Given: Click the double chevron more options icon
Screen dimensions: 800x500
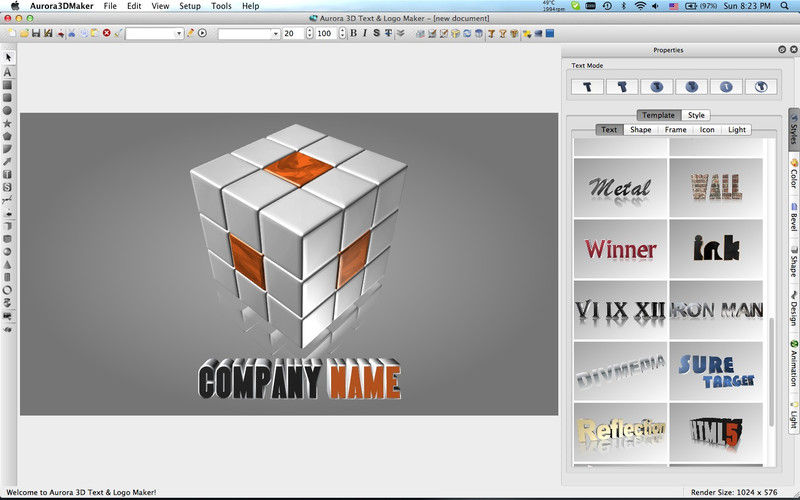Looking at the screenshot, I should 401,33.
